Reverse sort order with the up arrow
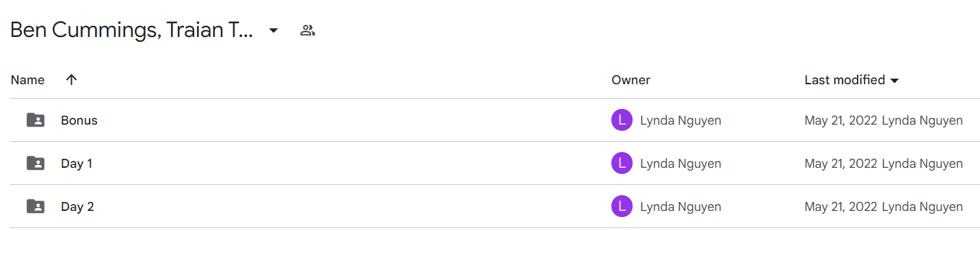The height and width of the screenshot is (263, 980). pos(71,80)
